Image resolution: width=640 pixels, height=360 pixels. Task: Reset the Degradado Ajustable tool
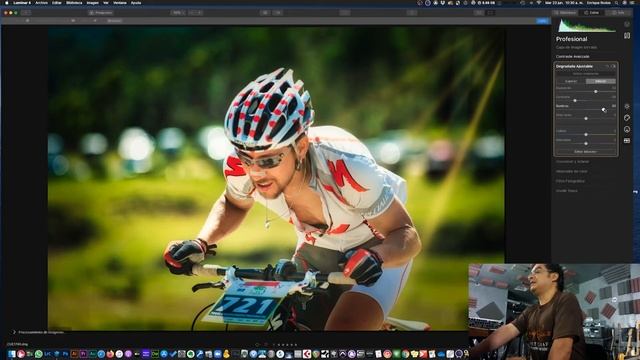click(607, 66)
